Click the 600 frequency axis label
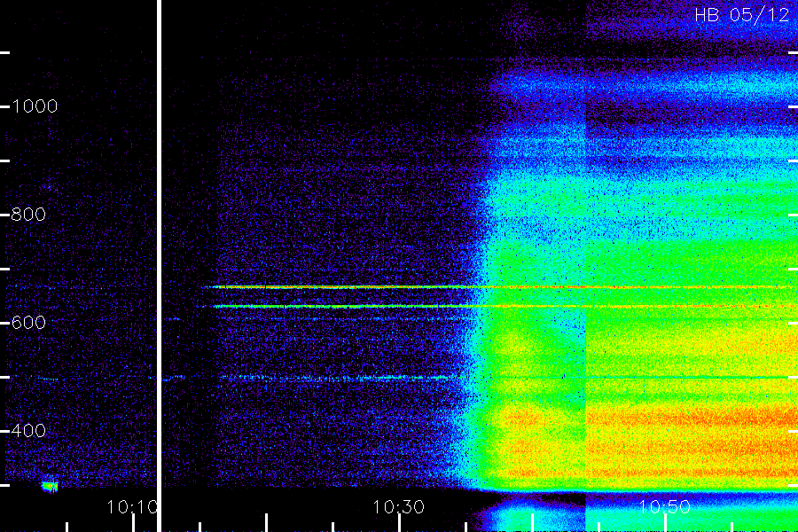 click(x=28, y=322)
